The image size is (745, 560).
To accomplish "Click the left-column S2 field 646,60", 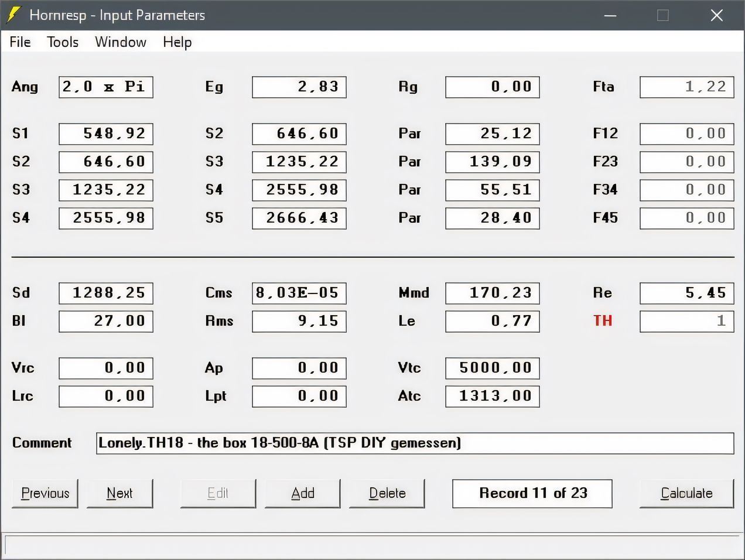I will (x=106, y=162).
